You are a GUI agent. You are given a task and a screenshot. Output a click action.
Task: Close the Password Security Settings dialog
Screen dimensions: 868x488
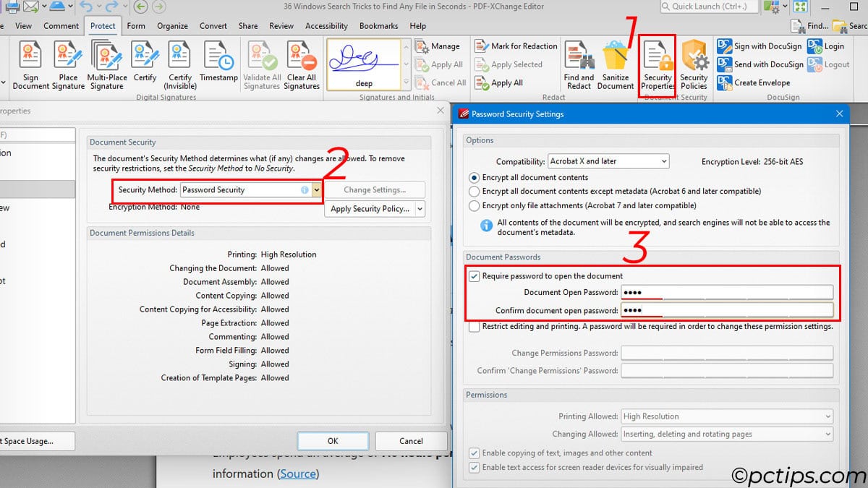[839, 114]
